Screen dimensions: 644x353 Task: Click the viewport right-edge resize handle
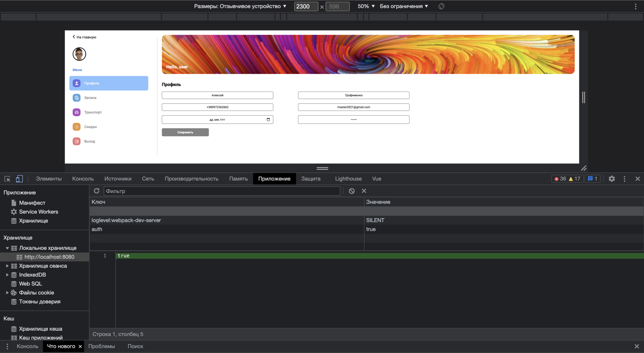[584, 97]
